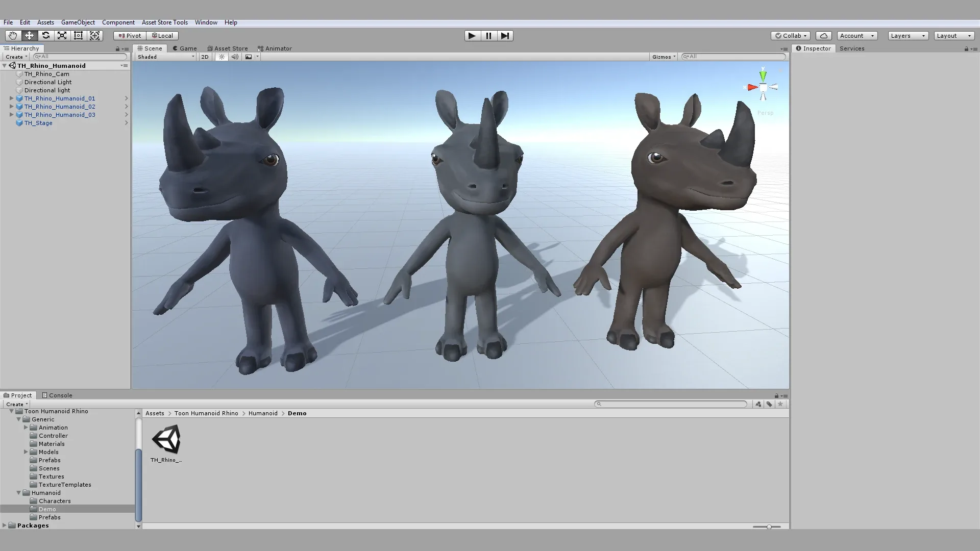This screenshot has width=980, height=551.
Task: Toggle Local handle rotation
Action: (x=162, y=36)
